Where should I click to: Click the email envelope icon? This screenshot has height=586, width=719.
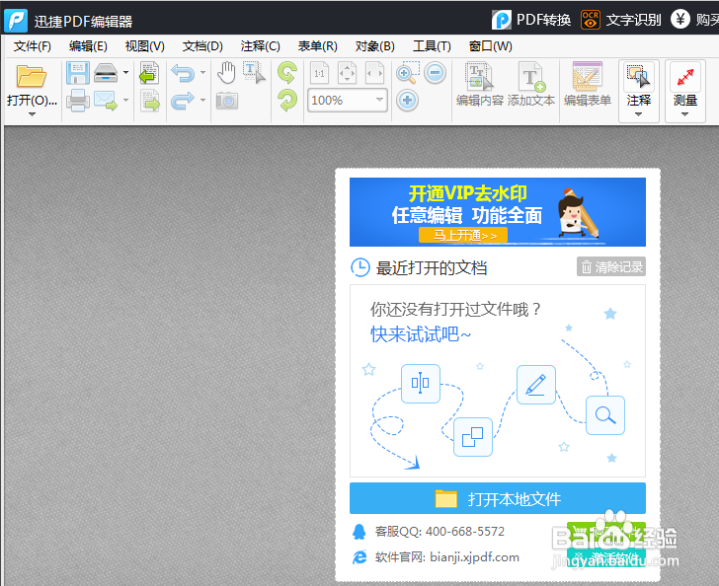(x=105, y=100)
